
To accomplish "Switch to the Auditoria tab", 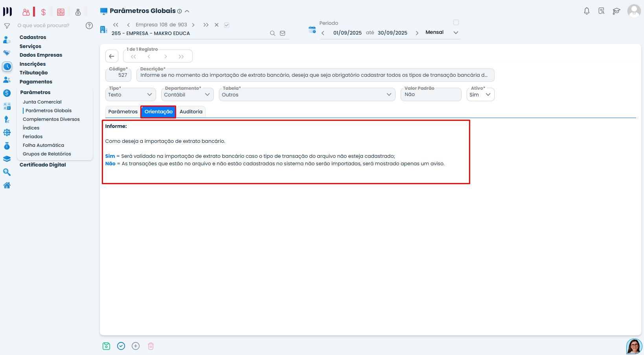I will coord(191,112).
